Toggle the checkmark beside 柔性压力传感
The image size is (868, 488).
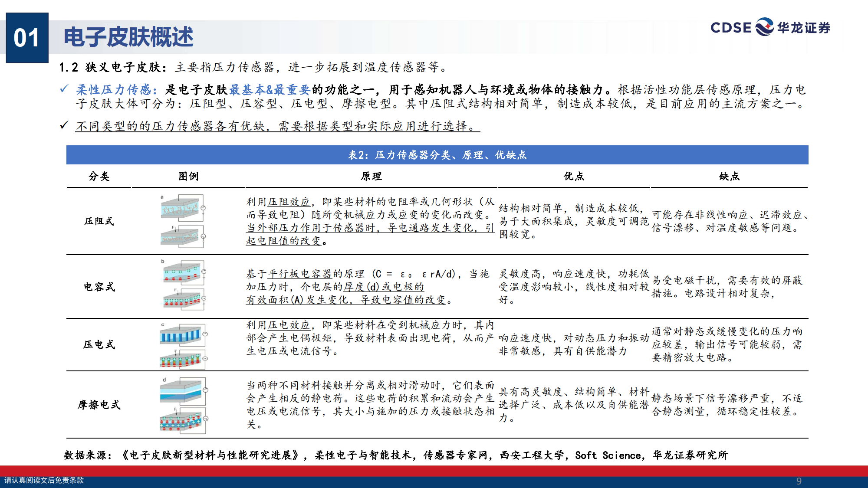coord(64,88)
